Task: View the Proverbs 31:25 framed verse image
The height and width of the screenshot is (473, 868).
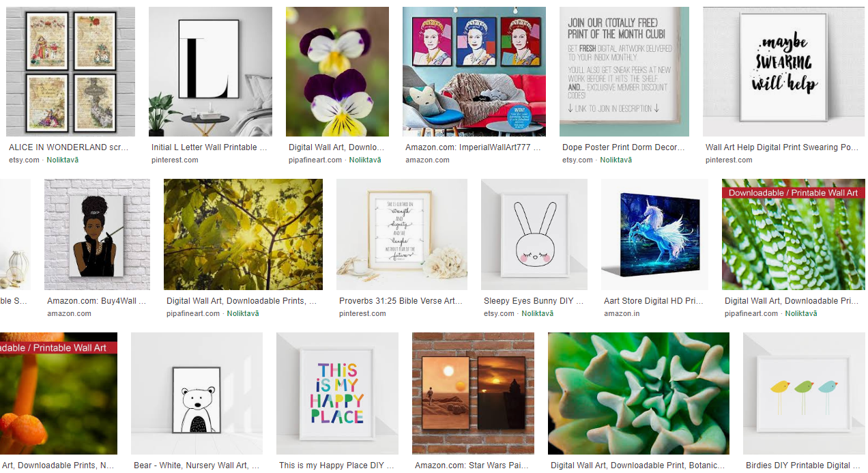Action: tap(402, 235)
